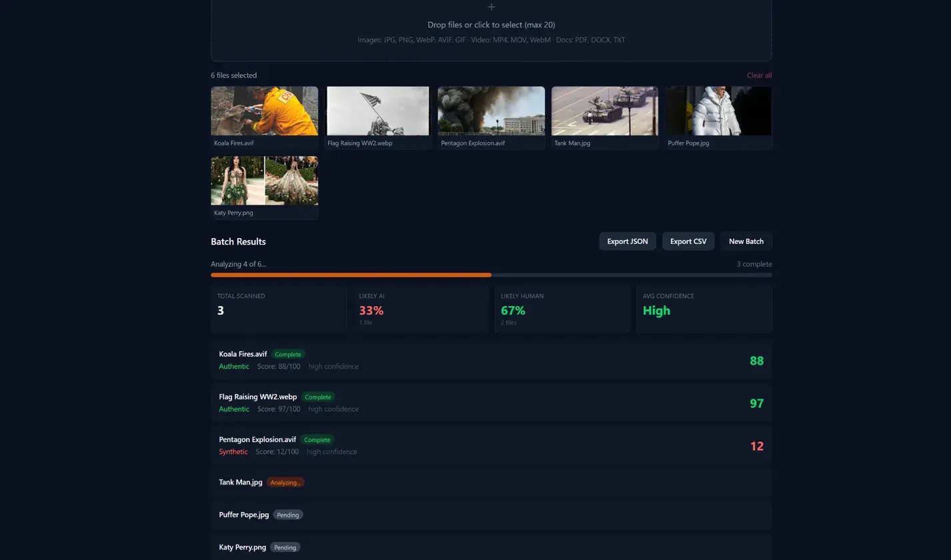The width and height of the screenshot is (951, 560).
Task: Click the Total Scanned stat card
Action: coord(279,309)
